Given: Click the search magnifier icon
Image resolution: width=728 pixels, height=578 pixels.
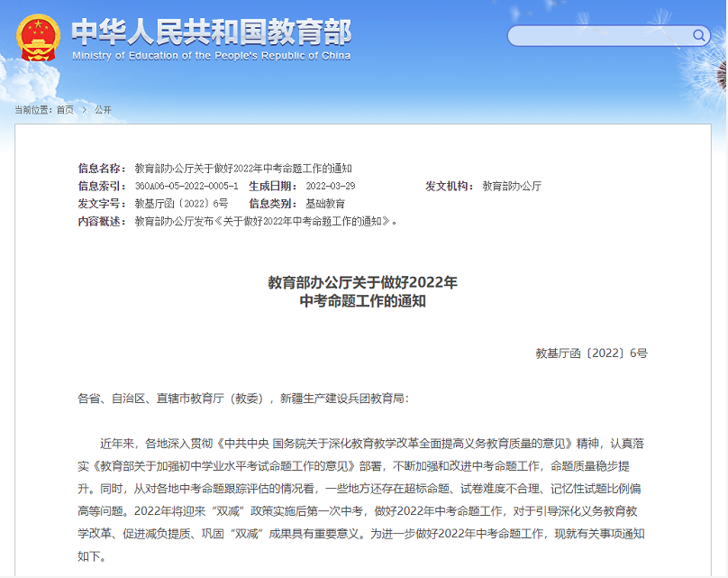Looking at the screenshot, I should (699, 36).
